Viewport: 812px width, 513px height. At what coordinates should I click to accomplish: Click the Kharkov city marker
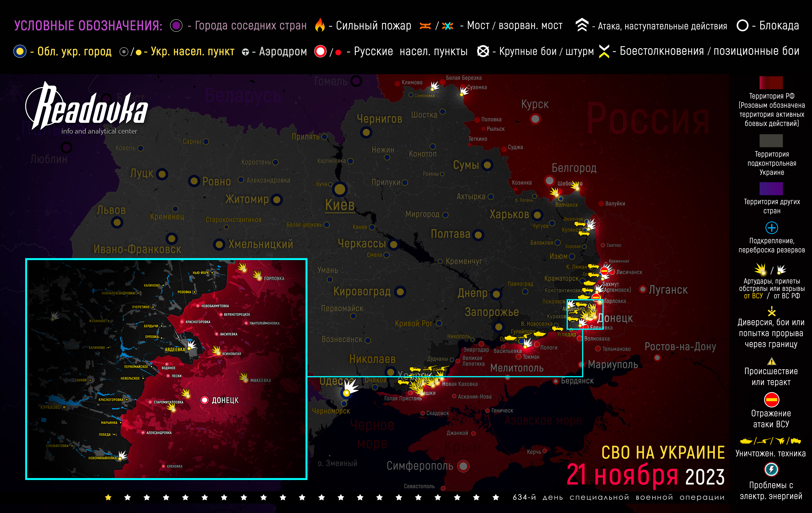(x=537, y=215)
